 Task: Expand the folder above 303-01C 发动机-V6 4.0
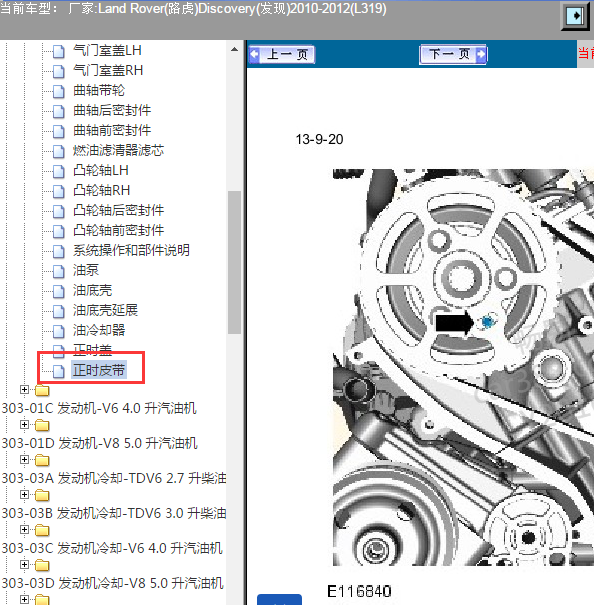pos(24,390)
